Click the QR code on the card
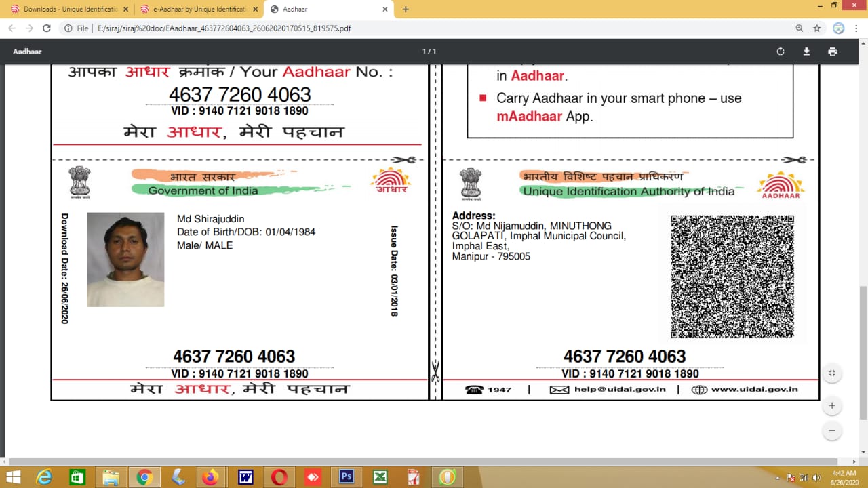Screen dimensions: 868x488 coord(732,277)
